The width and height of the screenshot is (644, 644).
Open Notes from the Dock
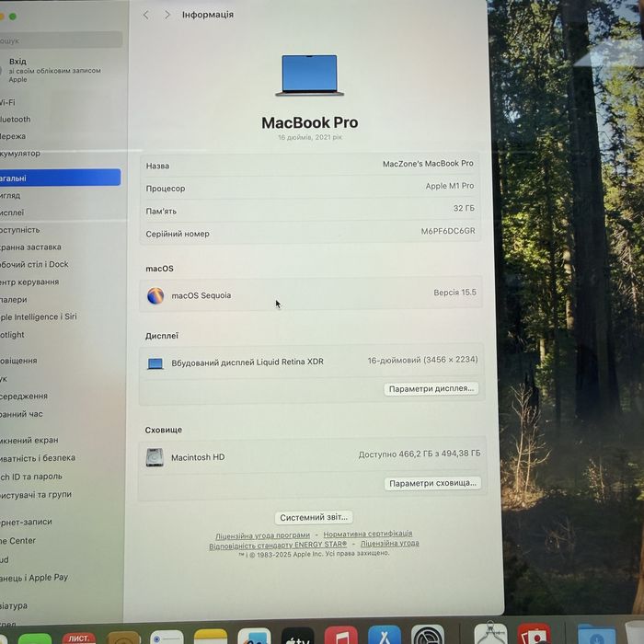[211, 637]
